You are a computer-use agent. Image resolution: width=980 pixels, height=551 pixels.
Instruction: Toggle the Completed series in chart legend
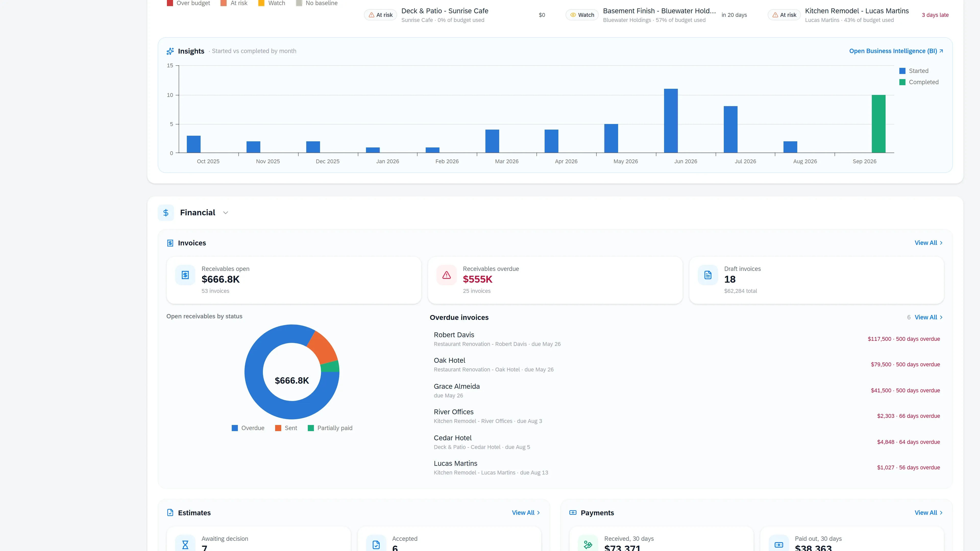tap(919, 82)
